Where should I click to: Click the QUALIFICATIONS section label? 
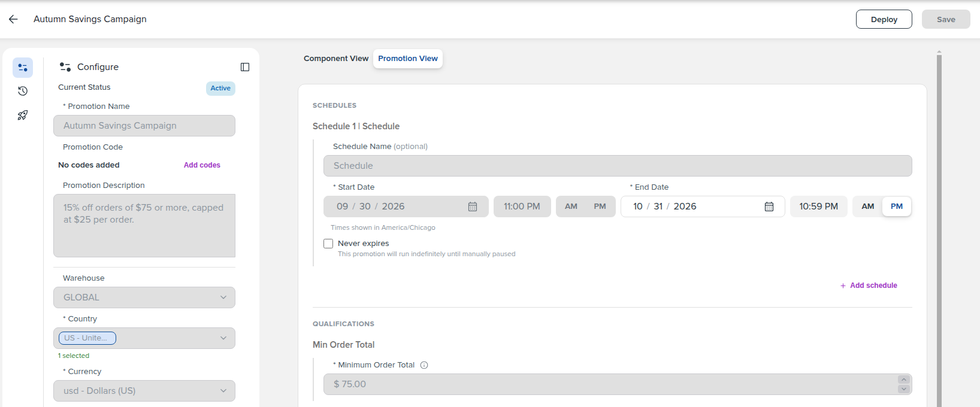[x=343, y=324]
